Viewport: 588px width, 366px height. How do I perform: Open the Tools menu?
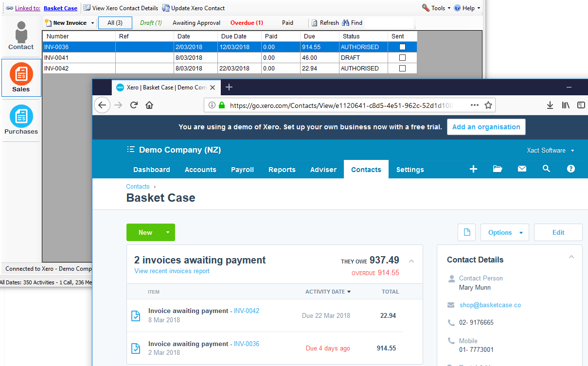coord(436,8)
